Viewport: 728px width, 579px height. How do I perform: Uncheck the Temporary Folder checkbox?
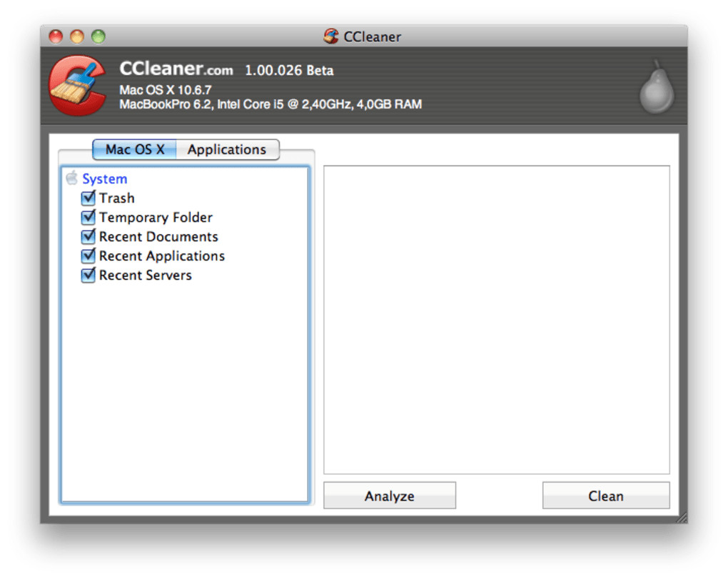(x=89, y=217)
